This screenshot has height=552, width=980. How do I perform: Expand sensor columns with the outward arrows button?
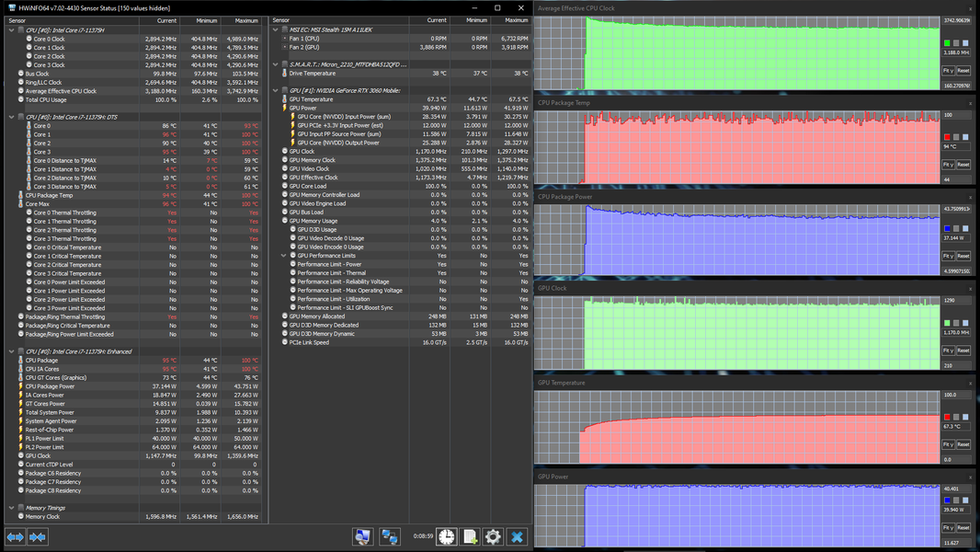pos(15,537)
